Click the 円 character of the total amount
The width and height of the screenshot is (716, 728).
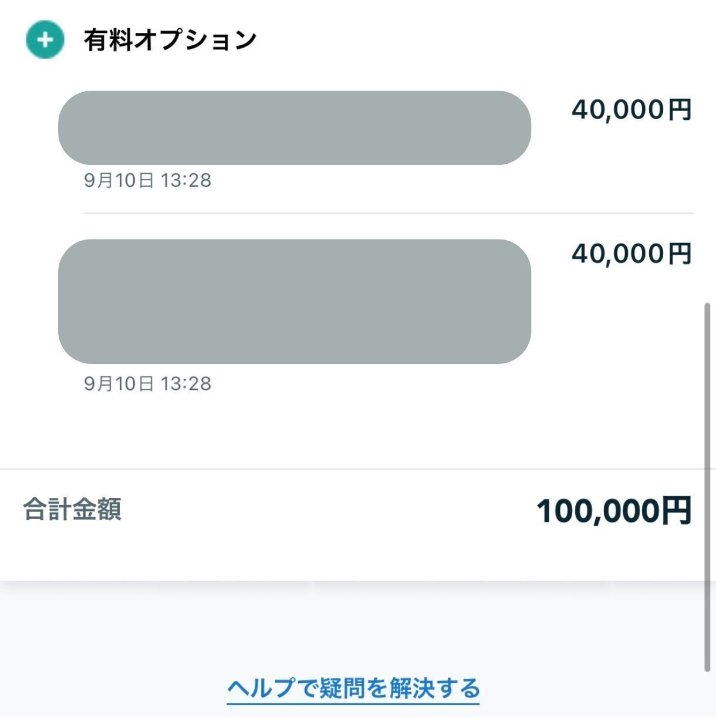[677, 511]
